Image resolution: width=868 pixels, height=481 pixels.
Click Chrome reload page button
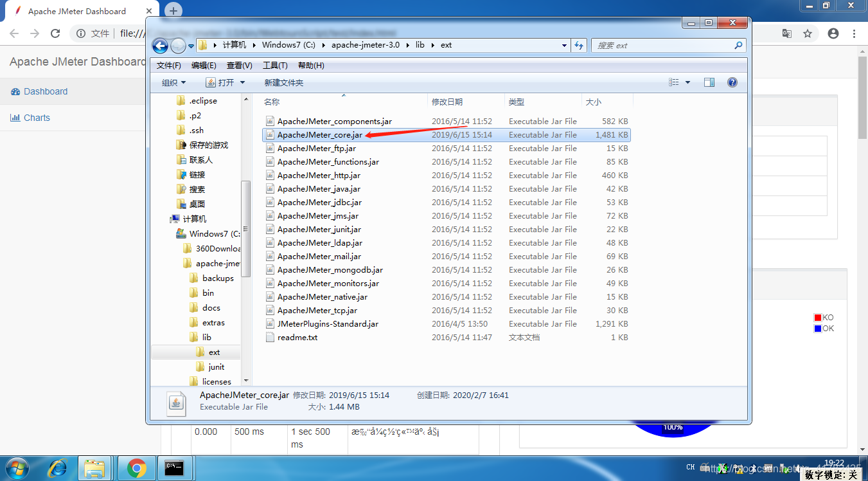click(55, 33)
